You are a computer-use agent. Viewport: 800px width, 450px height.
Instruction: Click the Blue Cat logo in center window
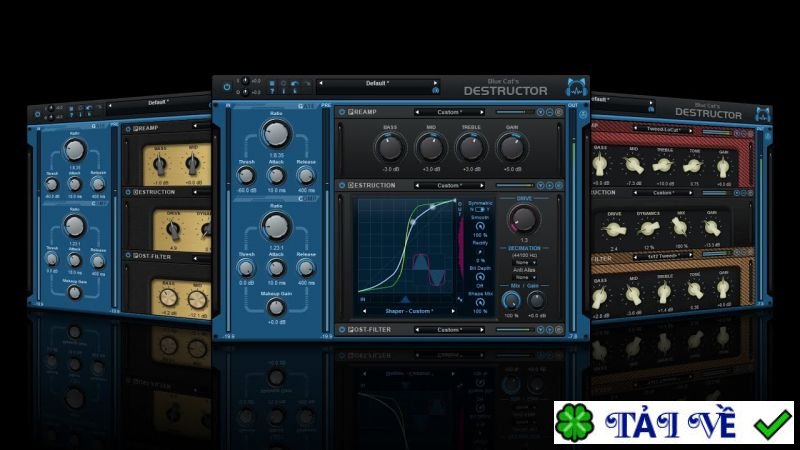576,87
